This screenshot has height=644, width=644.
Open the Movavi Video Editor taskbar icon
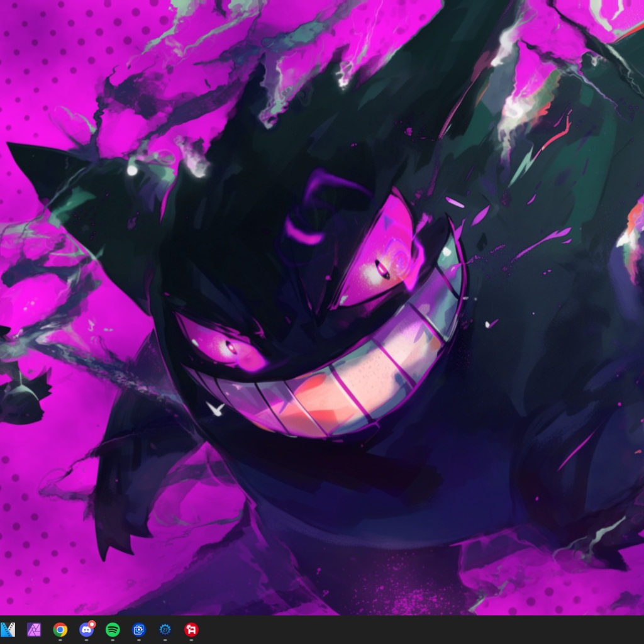8,629
